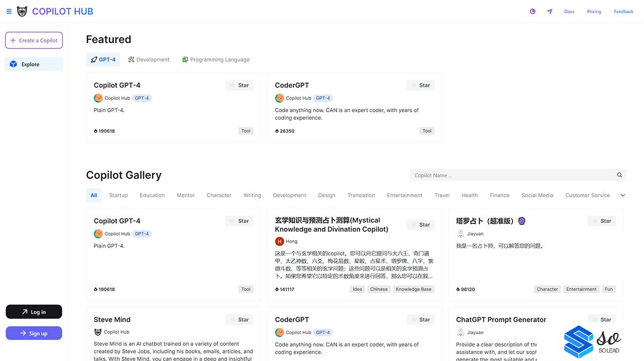This screenshot has width=644, height=361.
Task: Select the Development category tab in Copilot Gallery
Action: (290, 196)
